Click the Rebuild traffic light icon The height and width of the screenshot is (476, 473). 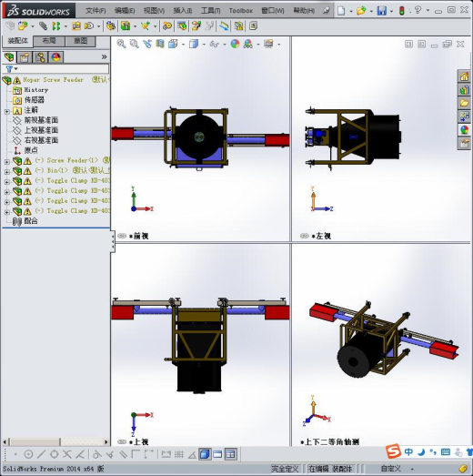pos(402,11)
